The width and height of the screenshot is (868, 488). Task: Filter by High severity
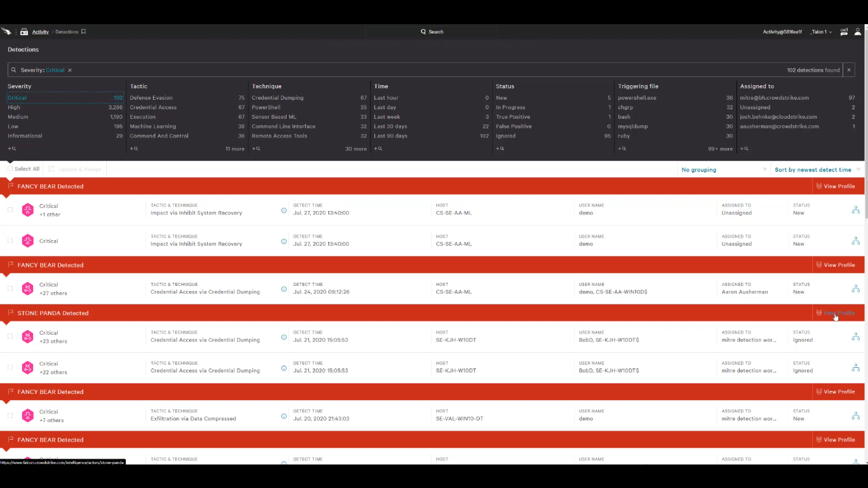[x=65, y=107]
